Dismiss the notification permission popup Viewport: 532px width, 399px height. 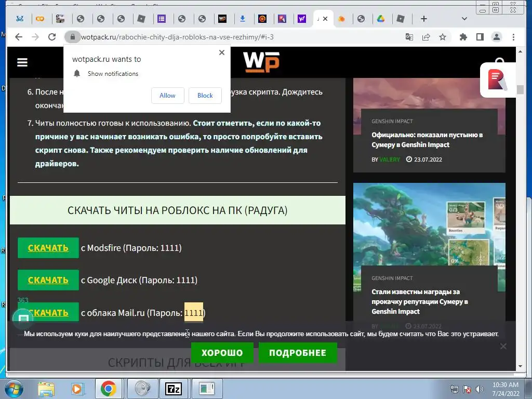coord(221,52)
